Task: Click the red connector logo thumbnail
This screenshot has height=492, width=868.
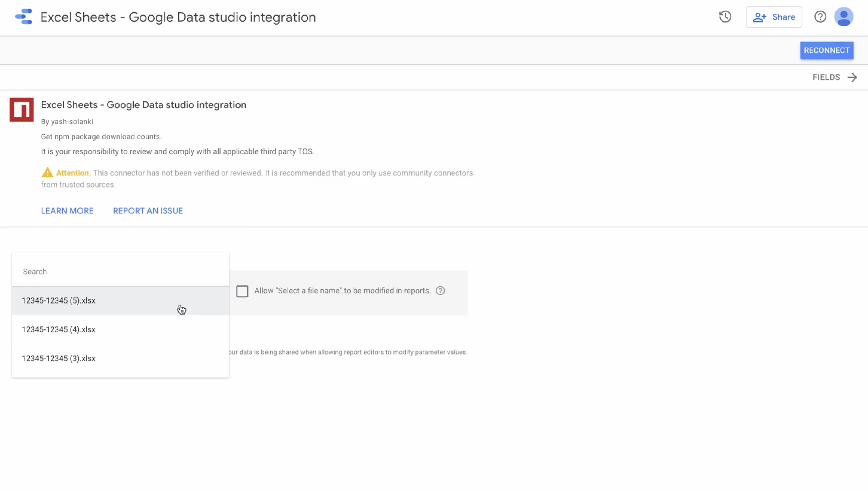Action: [22, 110]
